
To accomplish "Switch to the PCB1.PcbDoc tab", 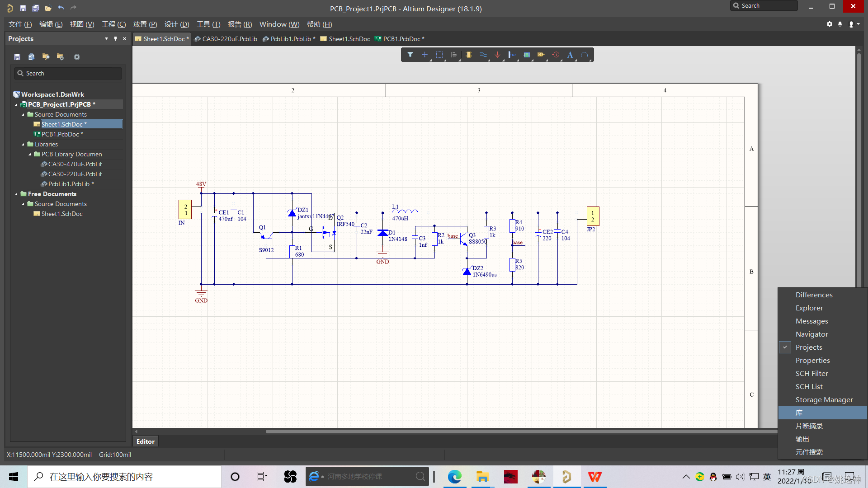I will pos(400,39).
